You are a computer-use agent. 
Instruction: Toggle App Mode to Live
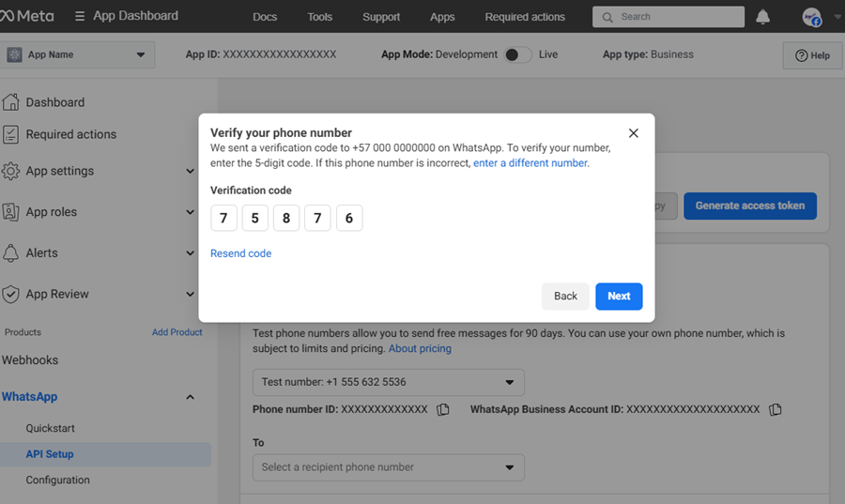click(x=517, y=54)
